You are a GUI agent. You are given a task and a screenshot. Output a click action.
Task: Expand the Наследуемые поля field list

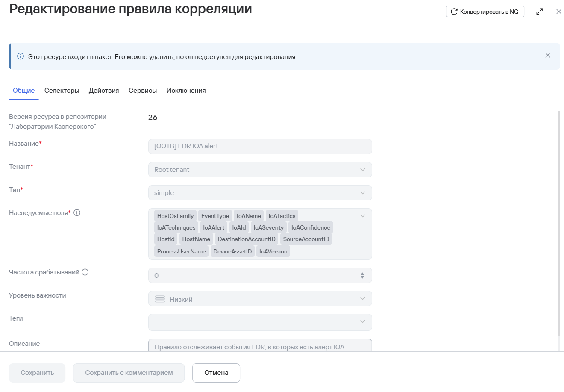(363, 216)
